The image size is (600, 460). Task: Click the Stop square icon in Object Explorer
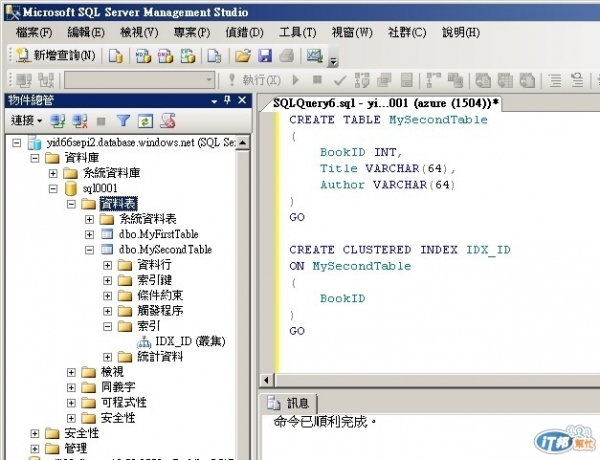tap(101, 122)
